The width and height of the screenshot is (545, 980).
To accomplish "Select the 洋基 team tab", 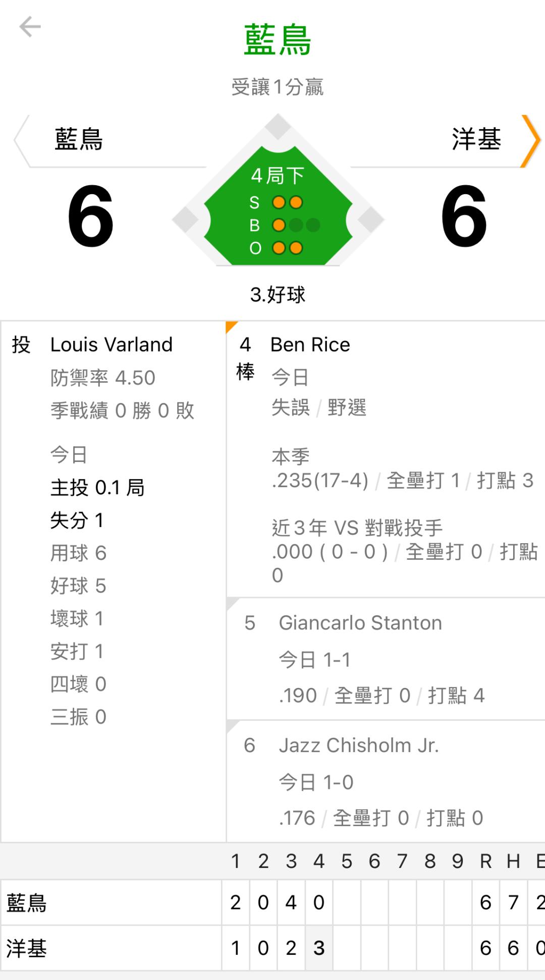I will coord(476,140).
